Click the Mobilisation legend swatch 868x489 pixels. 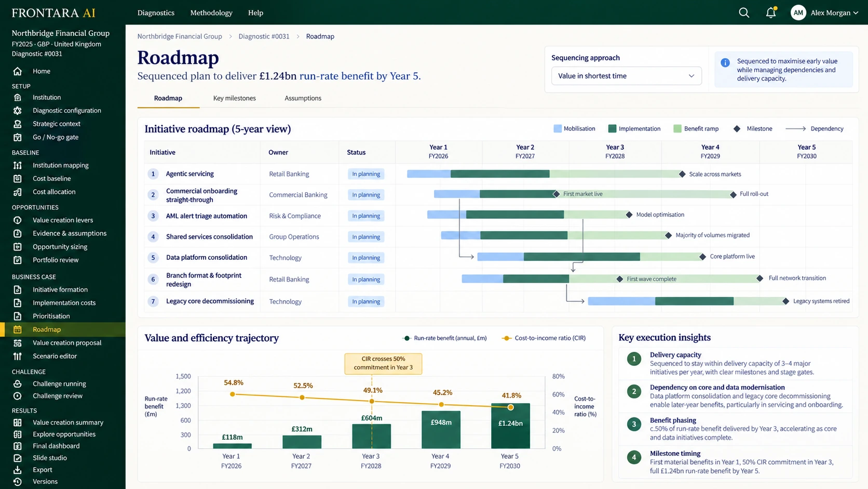tap(558, 129)
